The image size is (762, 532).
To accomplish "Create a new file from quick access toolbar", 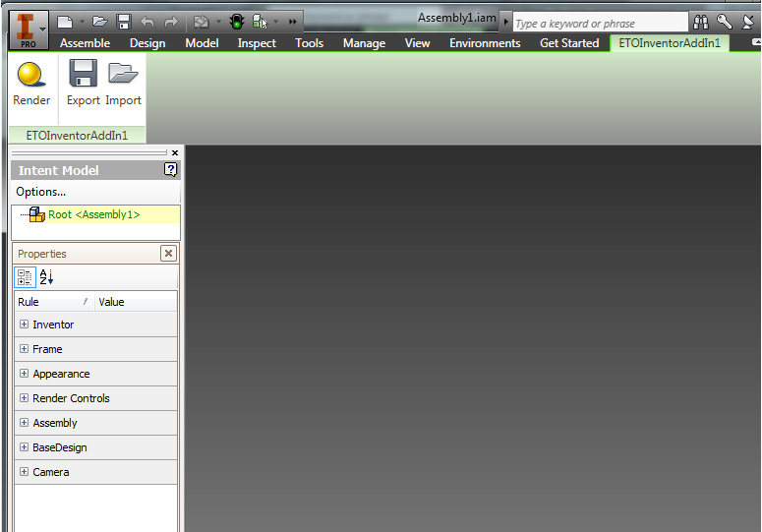I will [x=65, y=22].
